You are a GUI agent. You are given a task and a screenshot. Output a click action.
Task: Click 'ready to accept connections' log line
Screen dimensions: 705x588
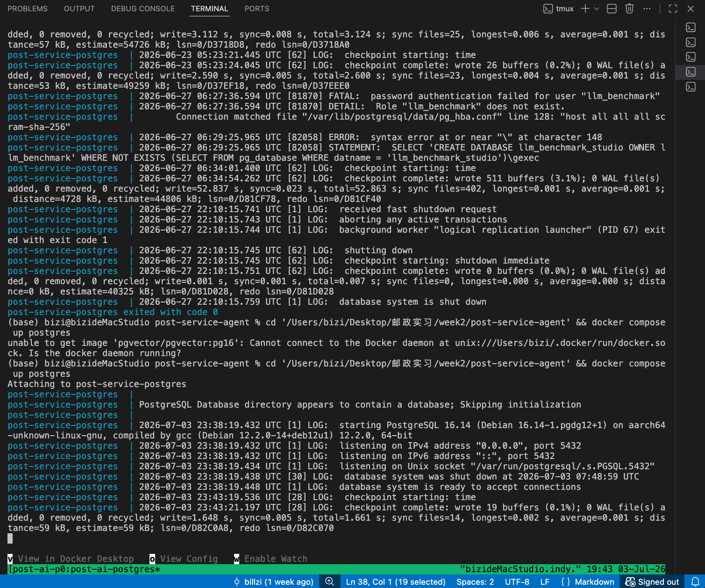click(x=294, y=487)
